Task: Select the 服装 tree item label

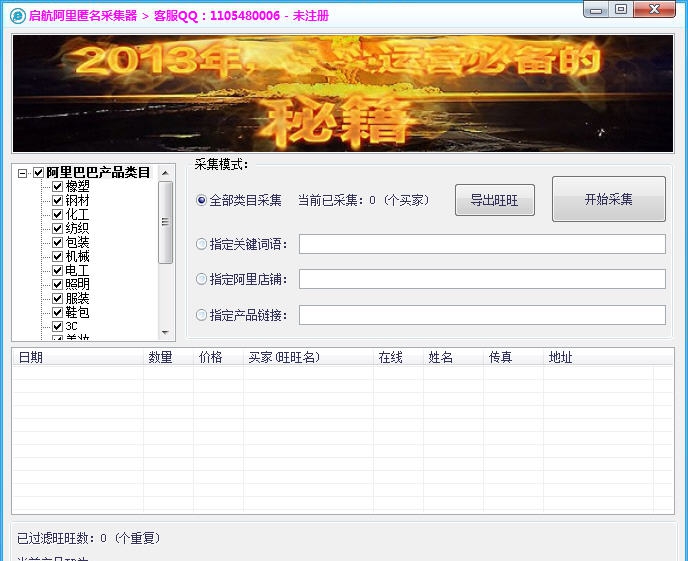Action: pos(78,299)
